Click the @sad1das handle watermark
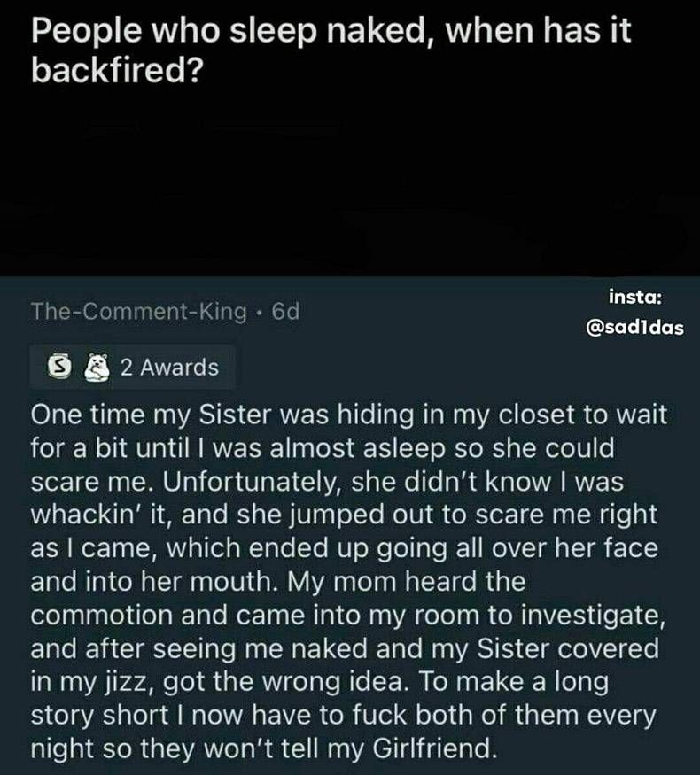Screen dimensions: 700x775 (x=634, y=327)
